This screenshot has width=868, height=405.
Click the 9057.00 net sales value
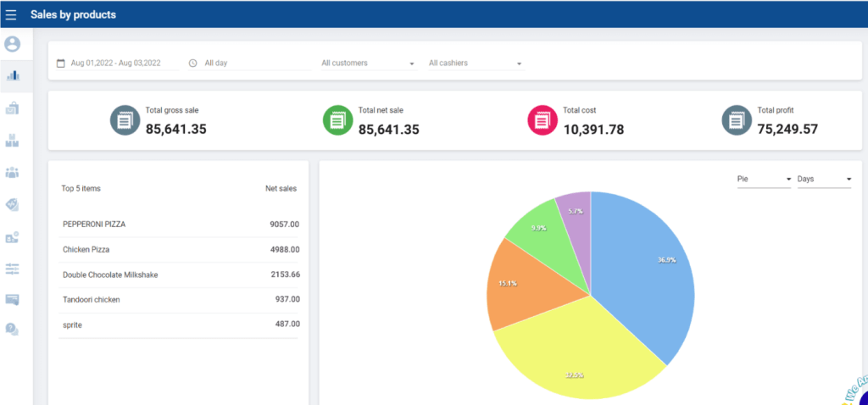click(x=285, y=225)
